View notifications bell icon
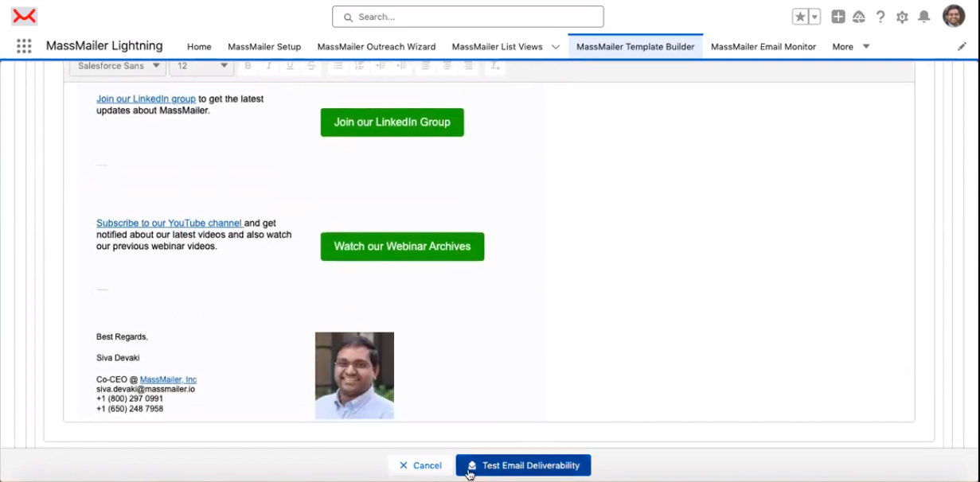 click(x=923, y=17)
